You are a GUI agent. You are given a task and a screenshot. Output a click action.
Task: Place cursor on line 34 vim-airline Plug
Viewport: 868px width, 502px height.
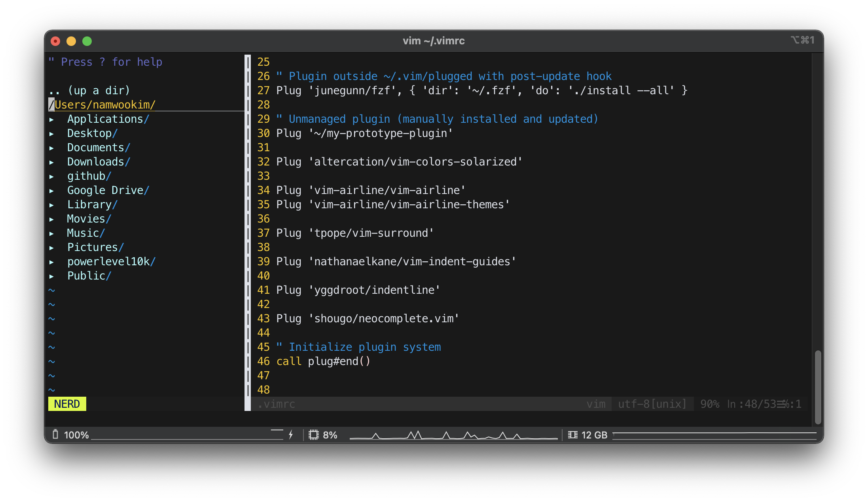click(x=371, y=190)
